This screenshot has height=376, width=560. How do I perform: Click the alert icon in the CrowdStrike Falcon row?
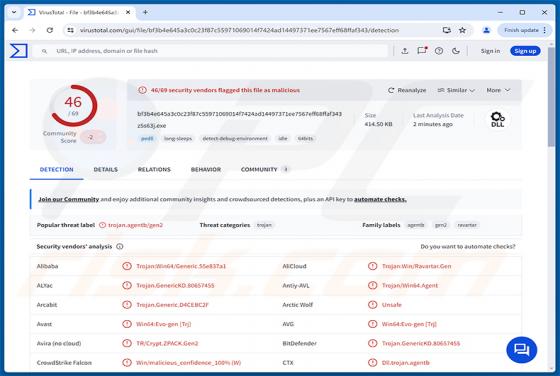coord(127,363)
